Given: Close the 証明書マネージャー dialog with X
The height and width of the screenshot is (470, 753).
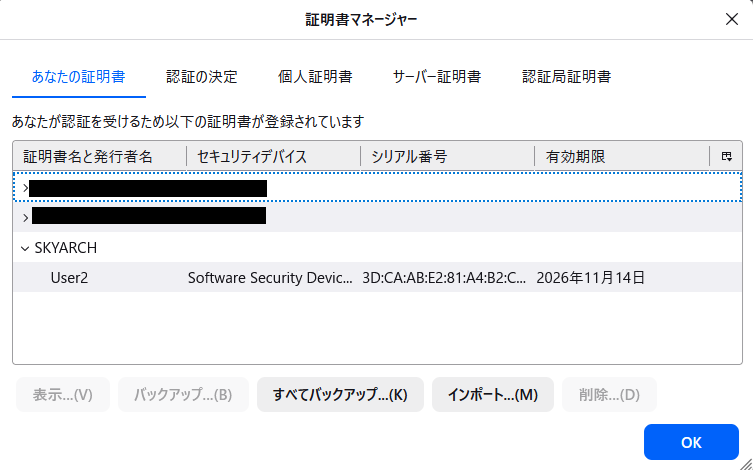Looking at the screenshot, I should (731, 19).
